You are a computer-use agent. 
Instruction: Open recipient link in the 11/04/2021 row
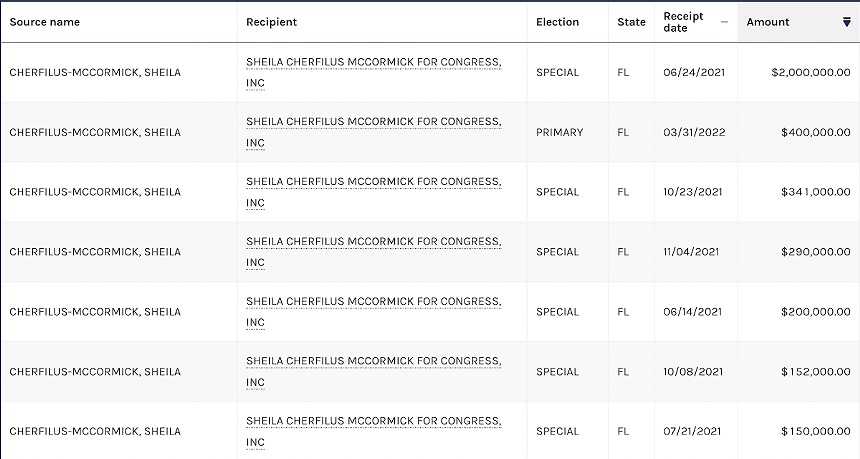point(374,252)
